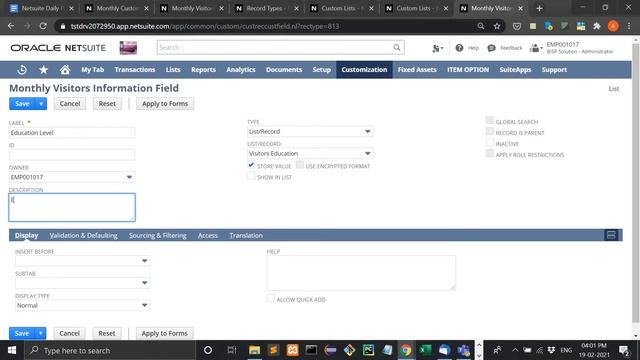Image resolution: width=640 pixels, height=360 pixels.
Task: Click the top Apply to Forms button
Action: pyautogui.click(x=165, y=104)
